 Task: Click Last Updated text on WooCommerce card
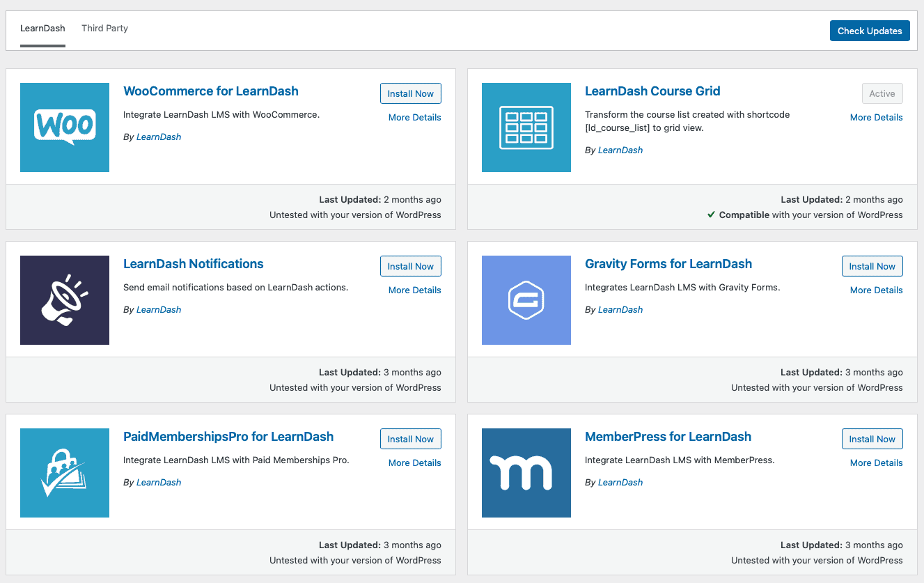coord(380,199)
